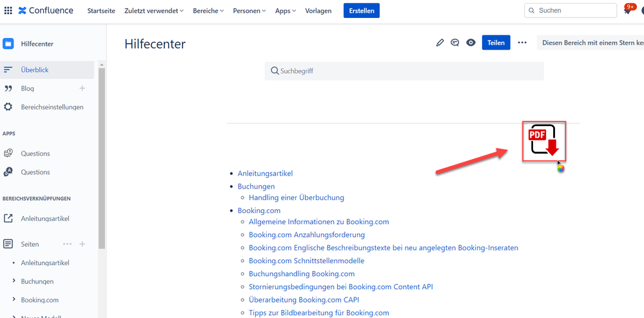Star this space via Diesen Bereich button

[x=590, y=42]
